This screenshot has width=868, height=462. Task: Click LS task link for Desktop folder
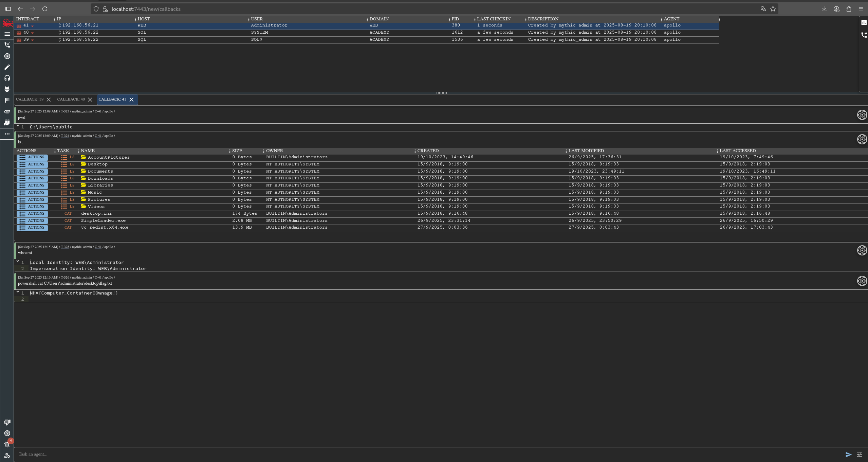pos(72,164)
